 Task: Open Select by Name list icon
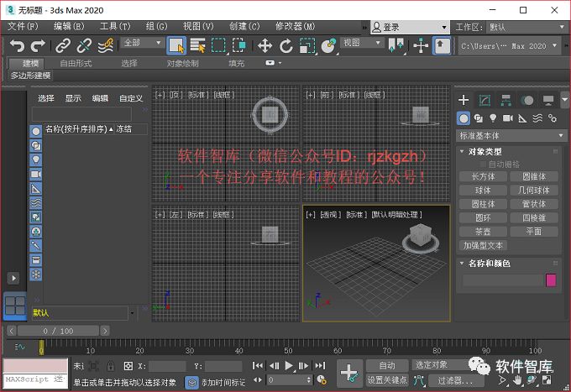point(197,46)
